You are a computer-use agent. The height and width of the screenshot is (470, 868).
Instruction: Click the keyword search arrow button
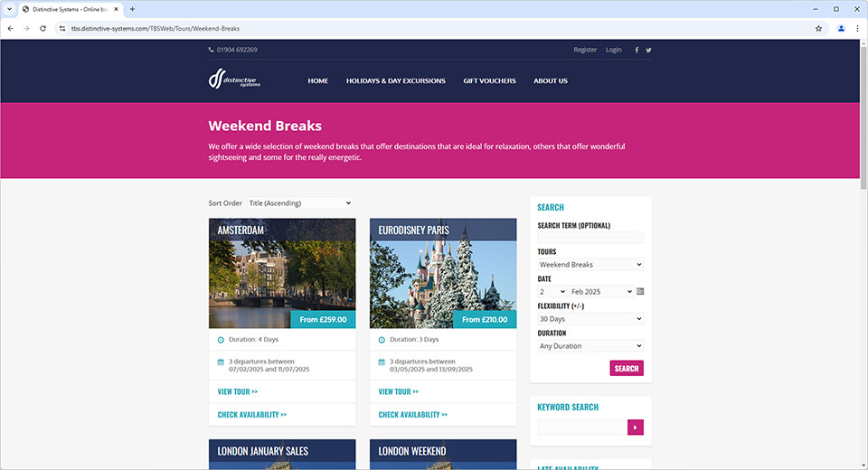(635, 427)
